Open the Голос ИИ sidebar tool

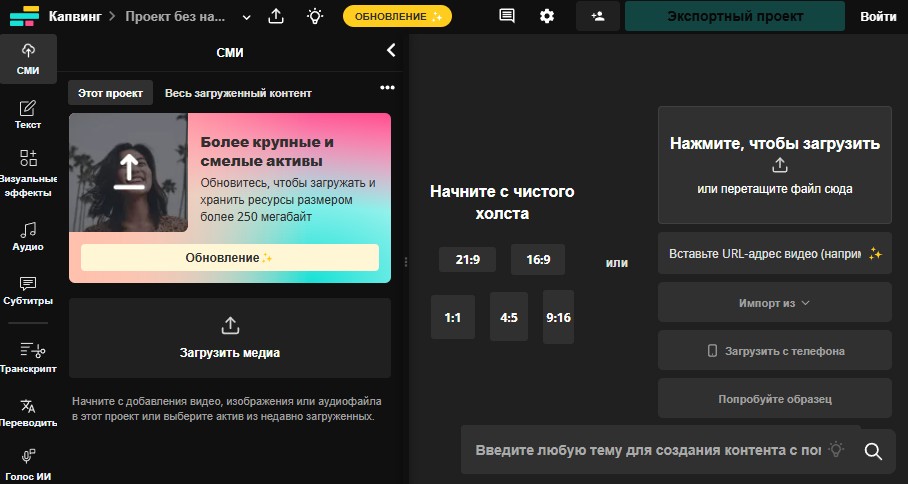pyautogui.click(x=28, y=465)
